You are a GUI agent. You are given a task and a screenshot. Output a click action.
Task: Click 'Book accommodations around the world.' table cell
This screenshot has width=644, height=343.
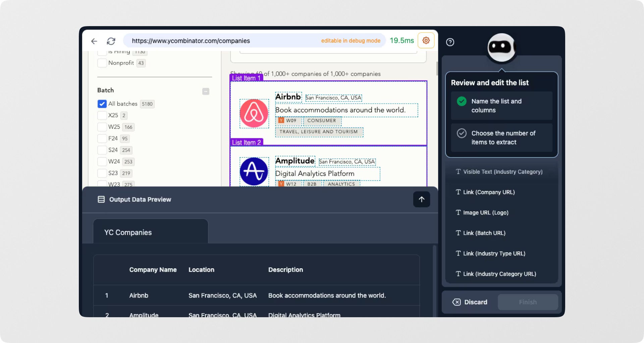click(x=327, y=295)
